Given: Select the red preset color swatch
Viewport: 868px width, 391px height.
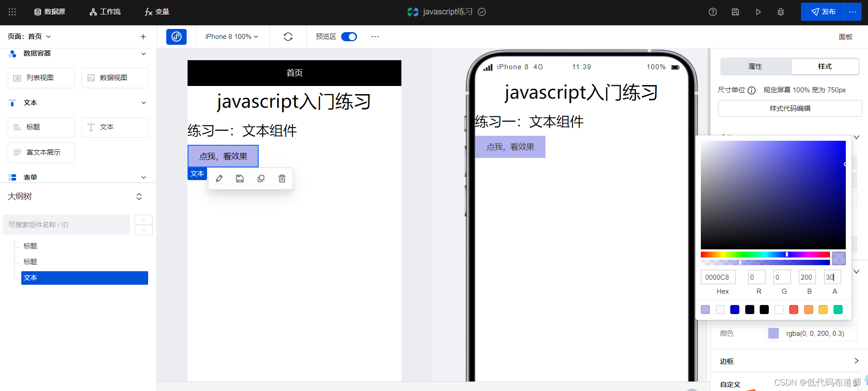Looking at the screenshot, I should coord(794,310).
